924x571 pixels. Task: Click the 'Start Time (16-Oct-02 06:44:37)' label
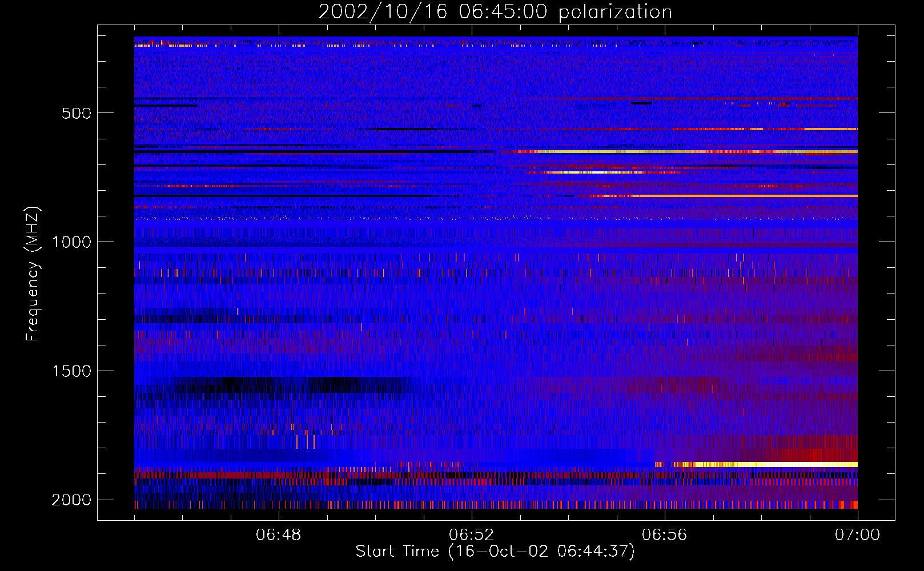tap(495, 552)
